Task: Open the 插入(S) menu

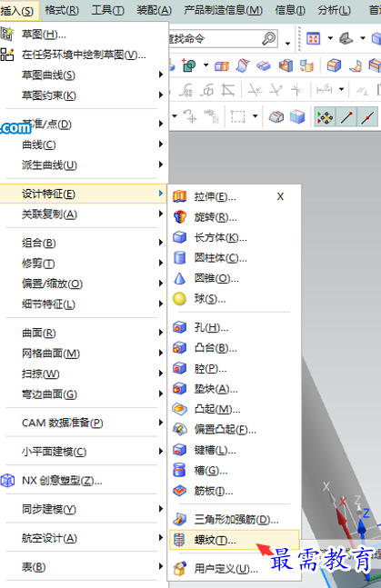Action: [17, 10]
